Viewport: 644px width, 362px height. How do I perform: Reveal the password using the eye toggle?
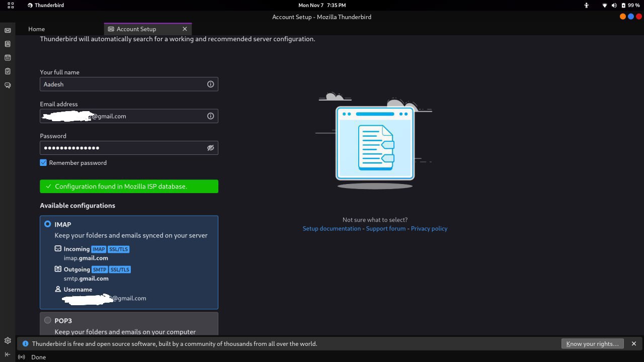[x=210, y=147]
